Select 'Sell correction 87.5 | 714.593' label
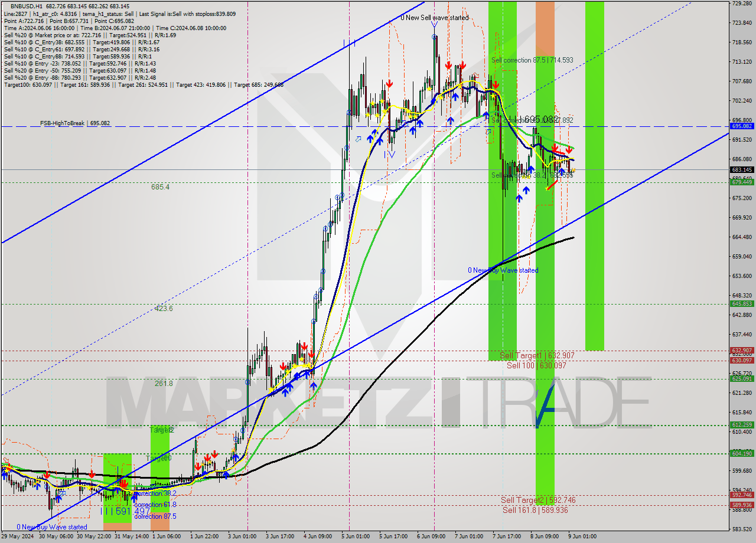 pos(532,60)
